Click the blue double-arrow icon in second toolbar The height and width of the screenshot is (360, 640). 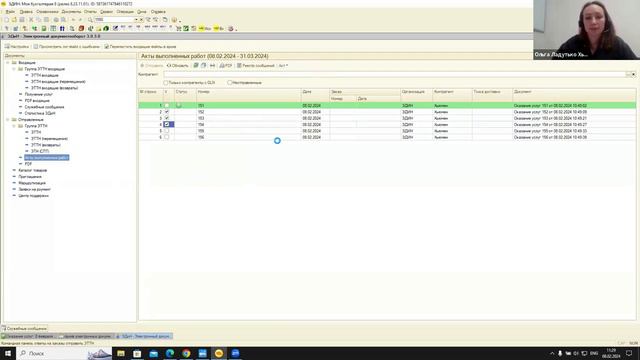62,29
